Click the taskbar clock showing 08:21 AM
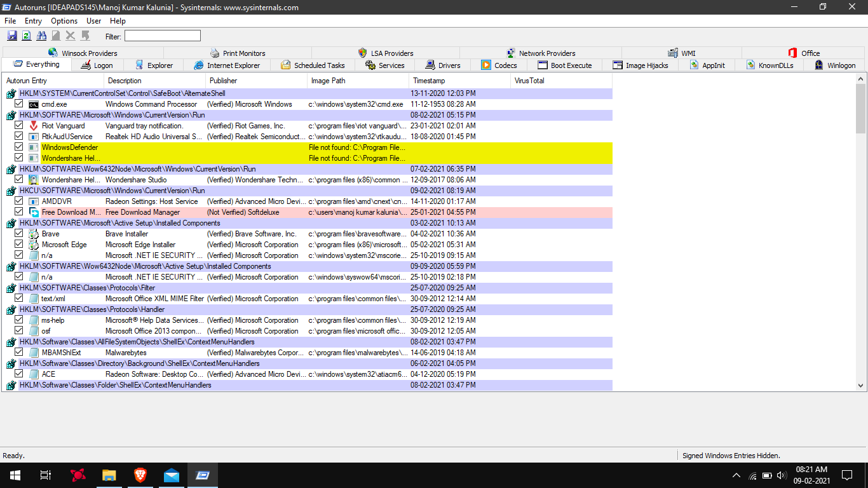 811,475
